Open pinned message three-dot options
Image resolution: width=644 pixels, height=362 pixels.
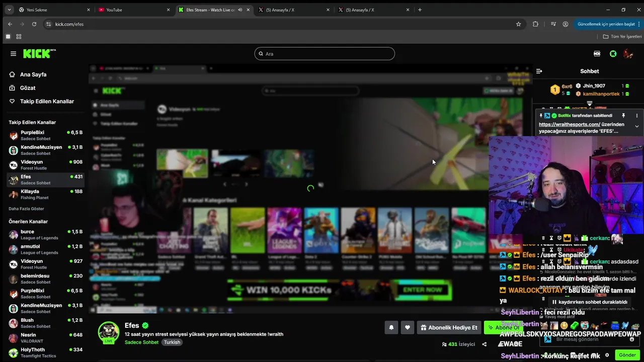point(636,116)
